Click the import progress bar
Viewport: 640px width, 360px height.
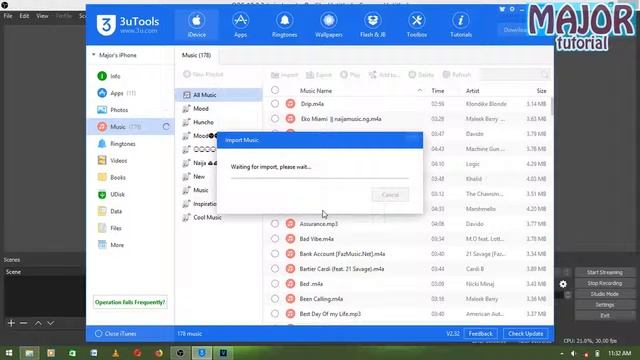[x=320, y=178]
